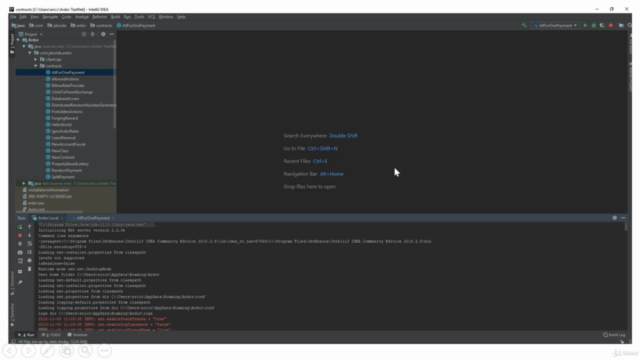Start debugging with the green bug icon
640x360 pixels.
point(593,25)
